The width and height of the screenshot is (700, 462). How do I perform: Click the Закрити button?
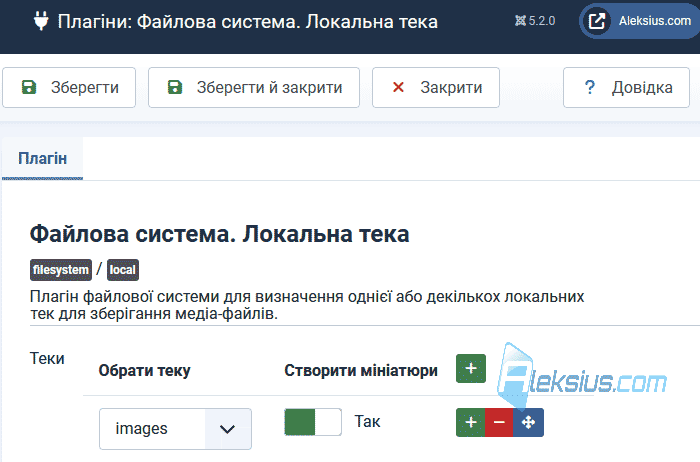436,87
